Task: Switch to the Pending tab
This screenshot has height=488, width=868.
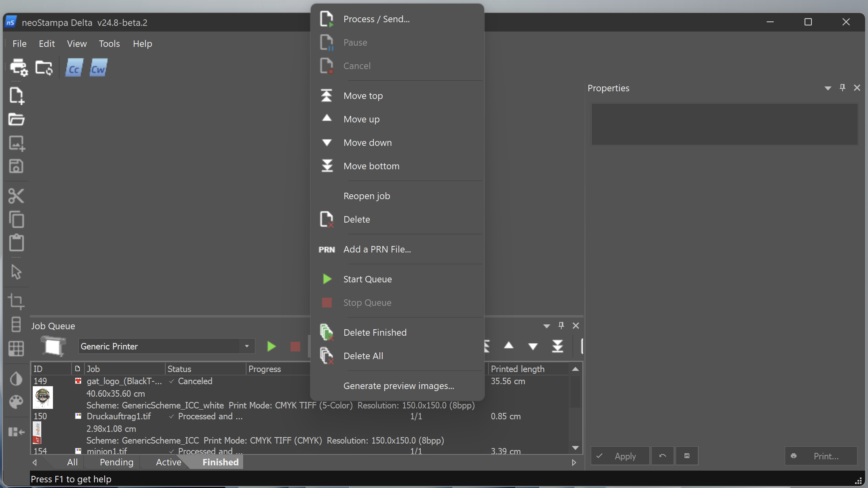Action: pos(116,462)
